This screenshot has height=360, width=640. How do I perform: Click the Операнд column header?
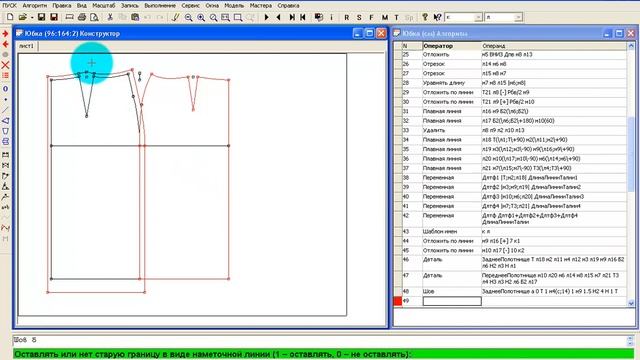554,46
